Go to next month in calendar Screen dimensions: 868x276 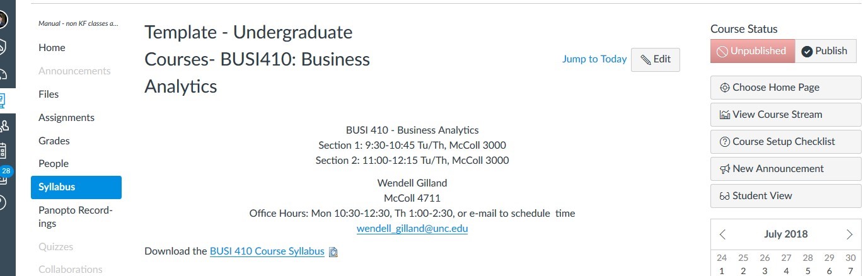(849, 234)
